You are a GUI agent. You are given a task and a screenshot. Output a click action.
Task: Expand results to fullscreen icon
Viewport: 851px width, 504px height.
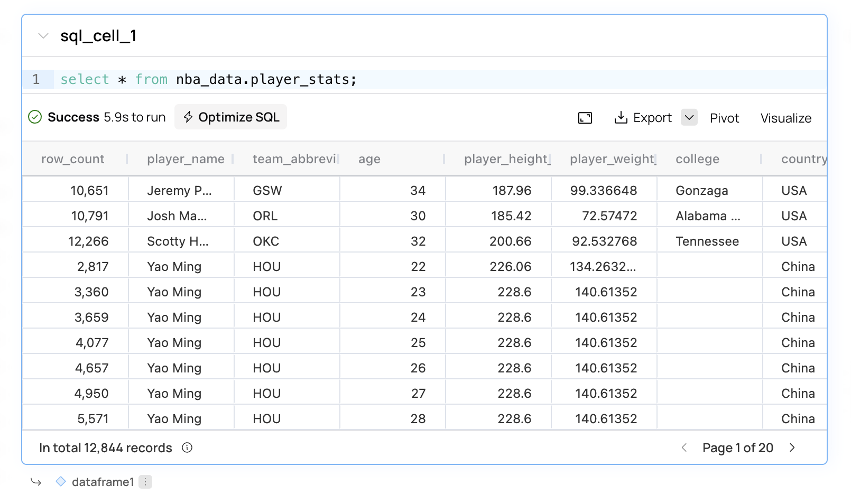pyautogui.click(x=585, y=118)
